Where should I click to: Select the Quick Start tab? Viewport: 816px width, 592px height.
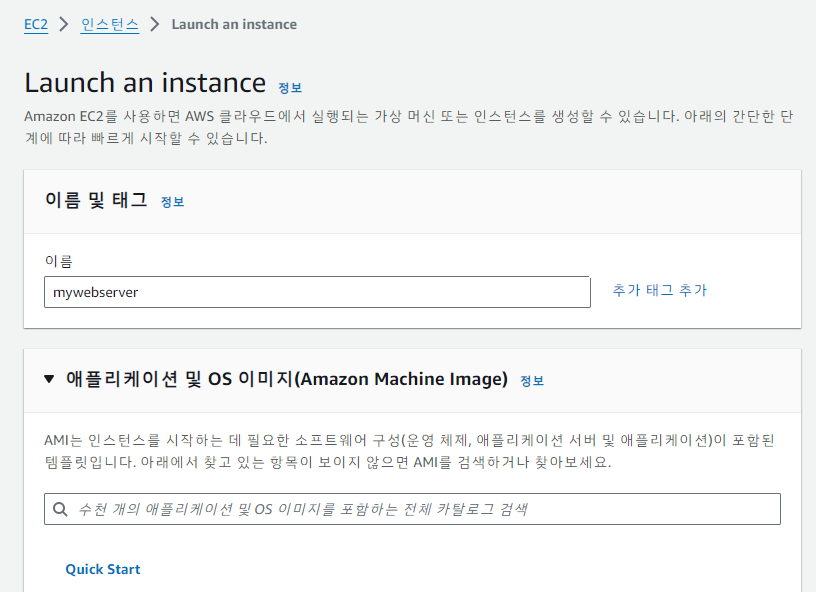click(x=103, y=569)
